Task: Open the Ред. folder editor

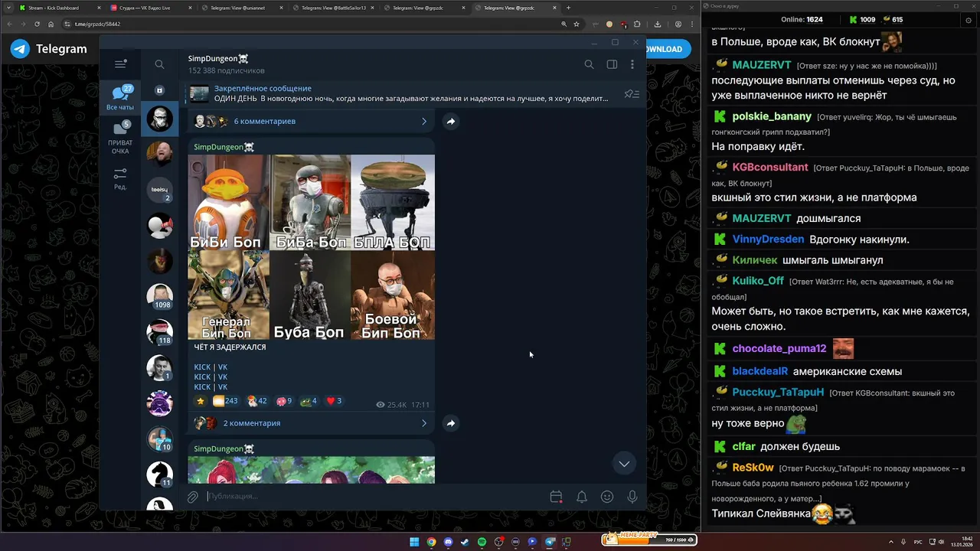Action: (x=120, y=179)
